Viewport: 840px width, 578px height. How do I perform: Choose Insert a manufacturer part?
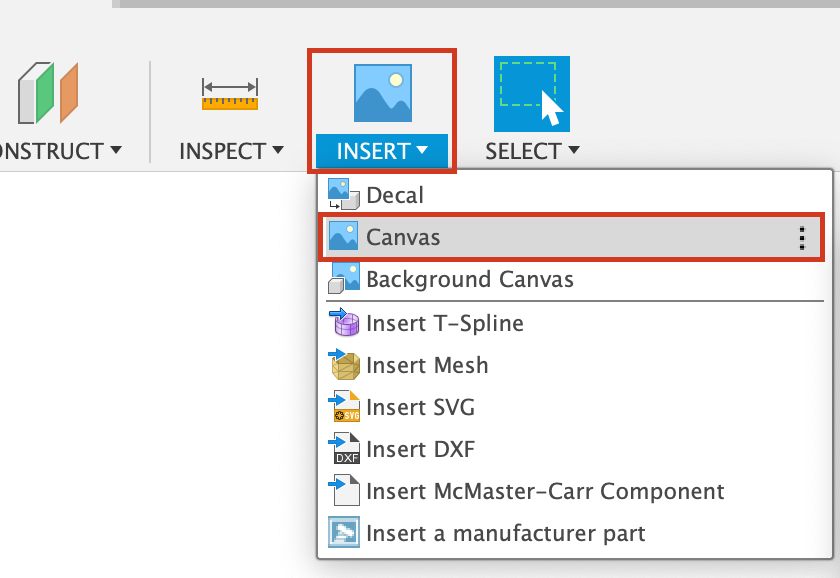[x=506, y=533]
